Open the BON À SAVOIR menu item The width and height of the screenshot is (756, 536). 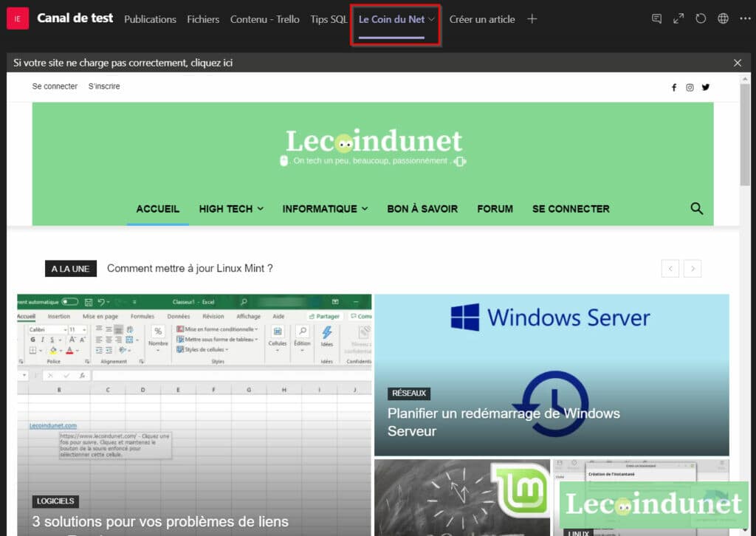422,209
